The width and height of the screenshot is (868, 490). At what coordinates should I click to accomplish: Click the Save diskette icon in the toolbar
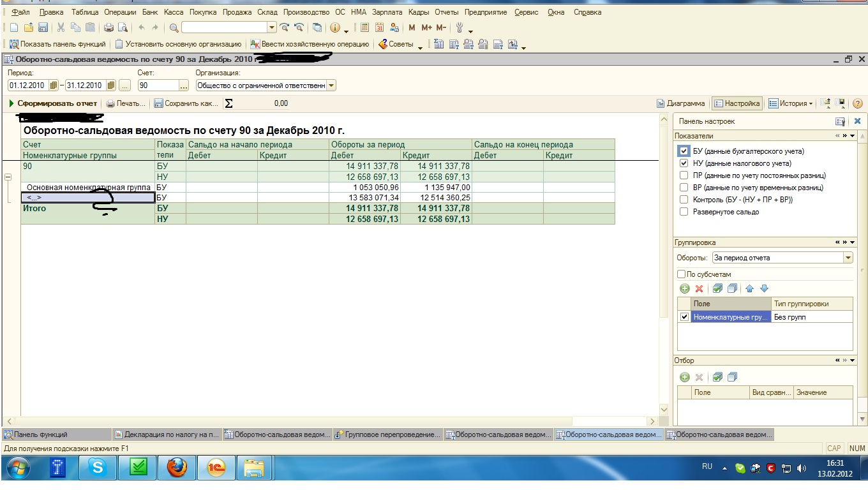point(43,27)
